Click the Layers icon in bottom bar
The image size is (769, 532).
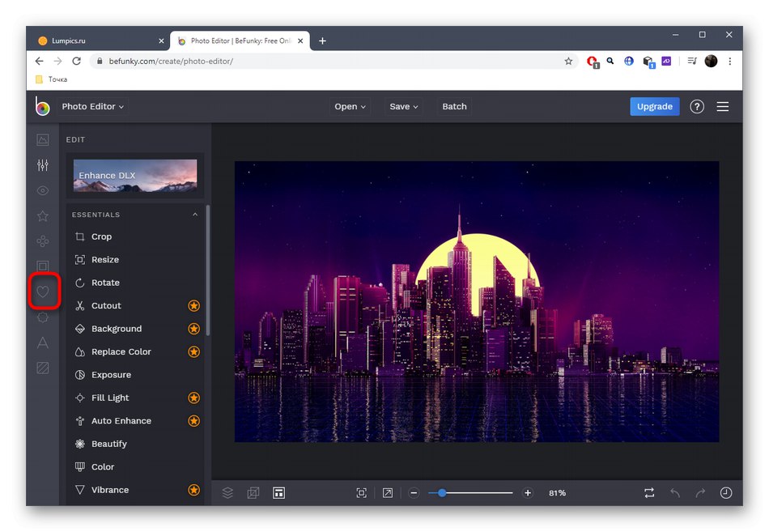pos(228,492)
